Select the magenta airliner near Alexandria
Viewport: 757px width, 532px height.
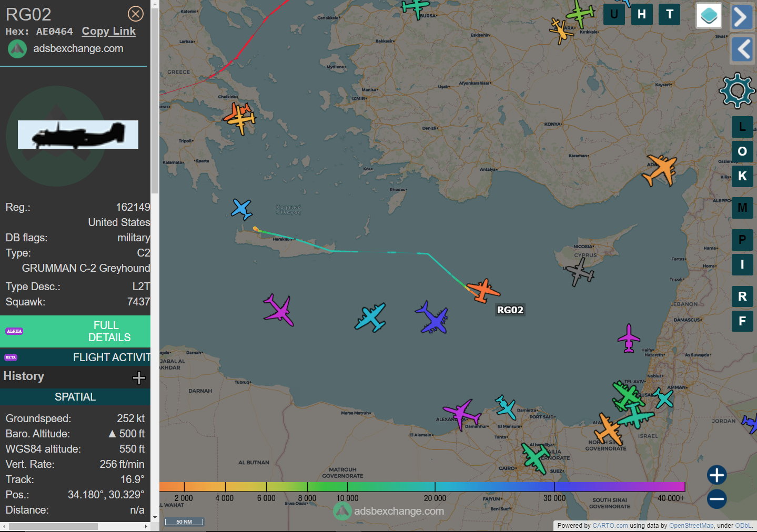[462, 414]
